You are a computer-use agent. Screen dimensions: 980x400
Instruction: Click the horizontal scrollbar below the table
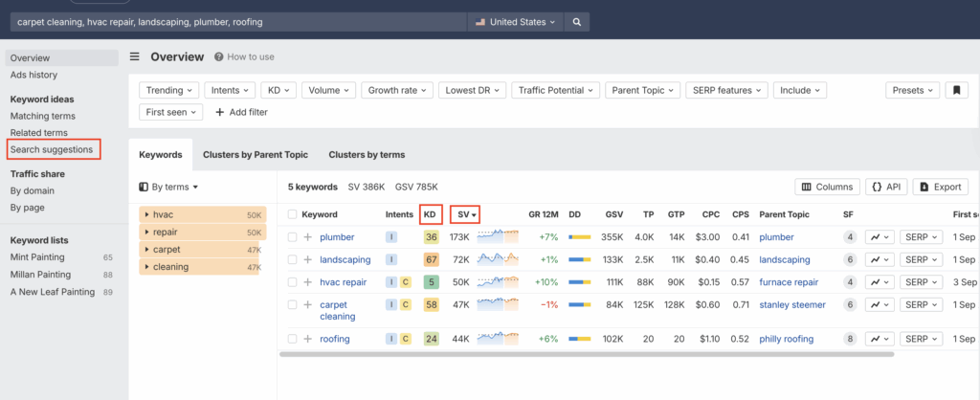click(x=586, y=353)
